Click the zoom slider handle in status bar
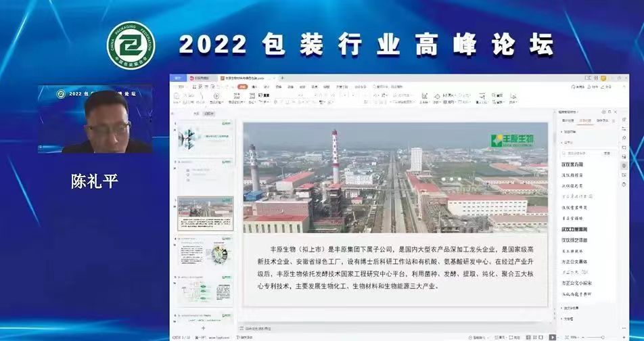 [x=603, y=338]
